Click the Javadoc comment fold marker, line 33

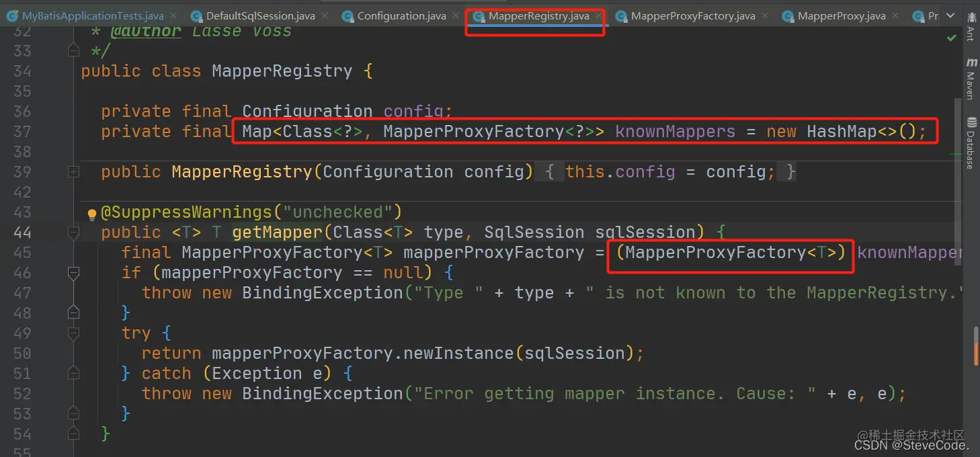73,50
